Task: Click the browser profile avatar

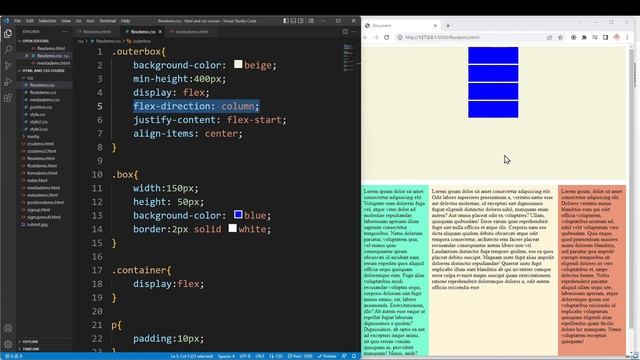Action: 616,37
